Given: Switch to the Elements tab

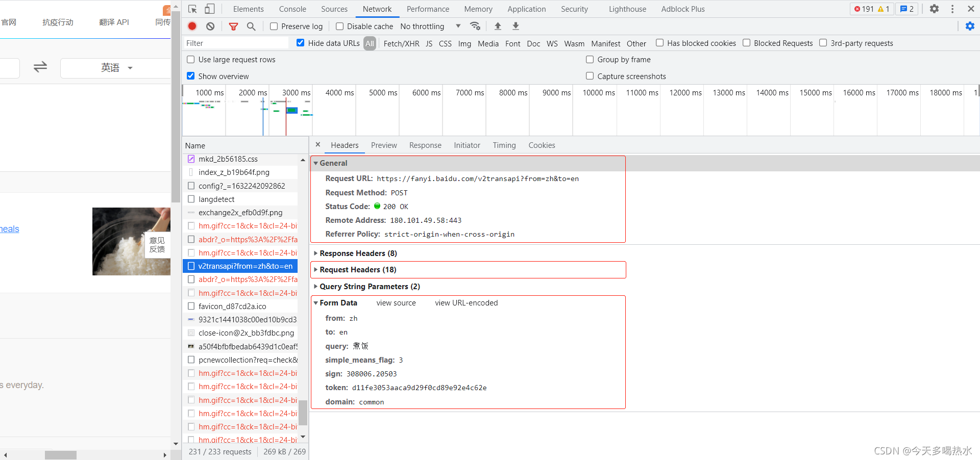Looking at the screenshot, I should (x=249, y=9).
